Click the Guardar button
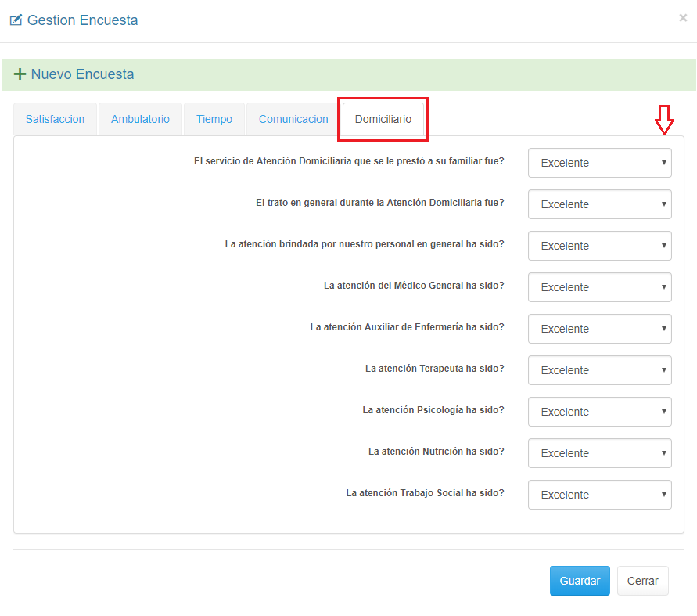The height and width of the screenshot is (616, 697). 580,581
